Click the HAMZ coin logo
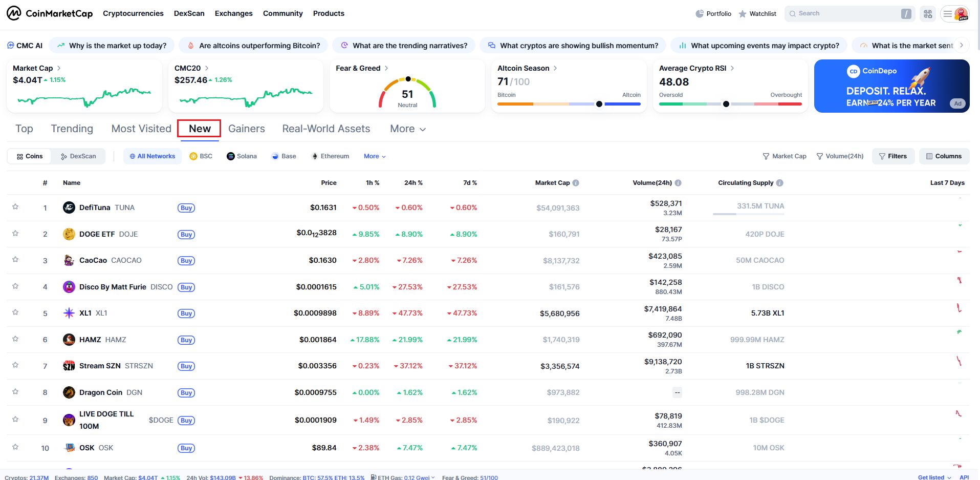Image resolution: width=980 pixels, height=480 pixels. point(69,340)
